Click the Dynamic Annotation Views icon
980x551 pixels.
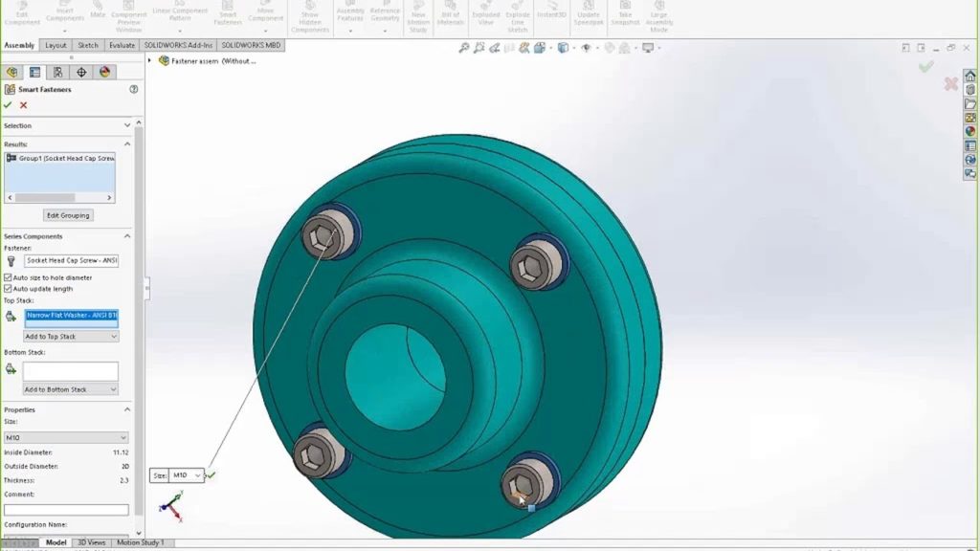(524, 48)
